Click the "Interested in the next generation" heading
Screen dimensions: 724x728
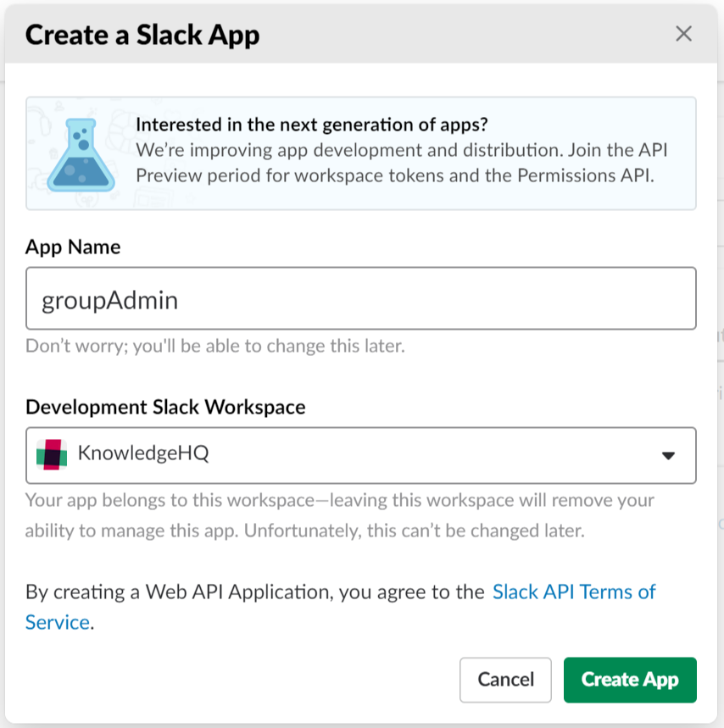click(312, 124)
